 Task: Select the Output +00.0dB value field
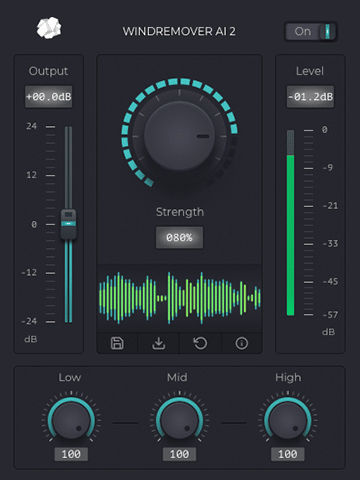49,97
